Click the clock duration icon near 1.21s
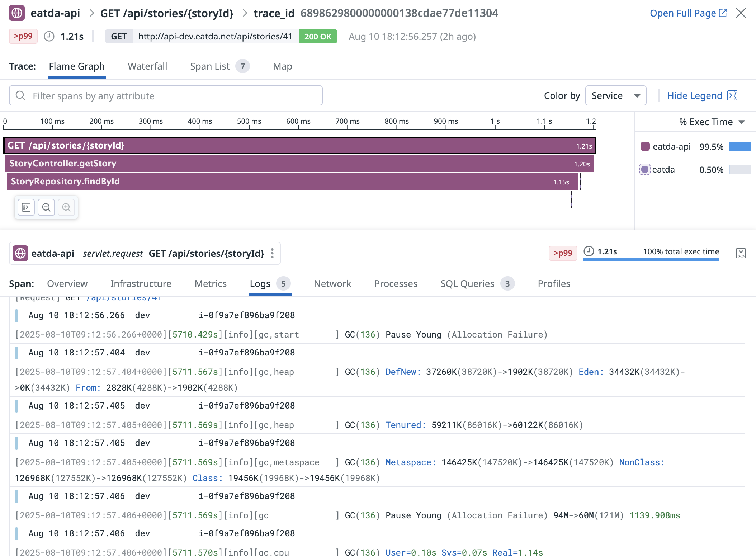This screenshot has width=756, height=556. pos(49,36)
